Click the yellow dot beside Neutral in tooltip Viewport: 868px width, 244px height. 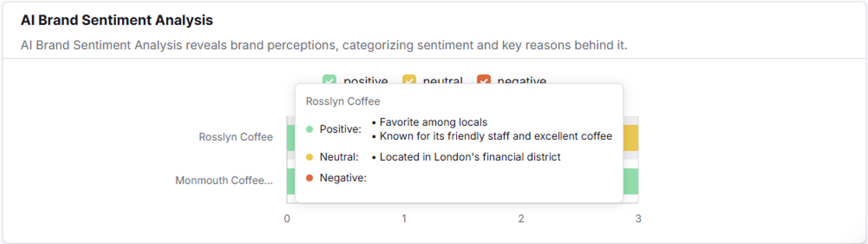tap(310, 157)
